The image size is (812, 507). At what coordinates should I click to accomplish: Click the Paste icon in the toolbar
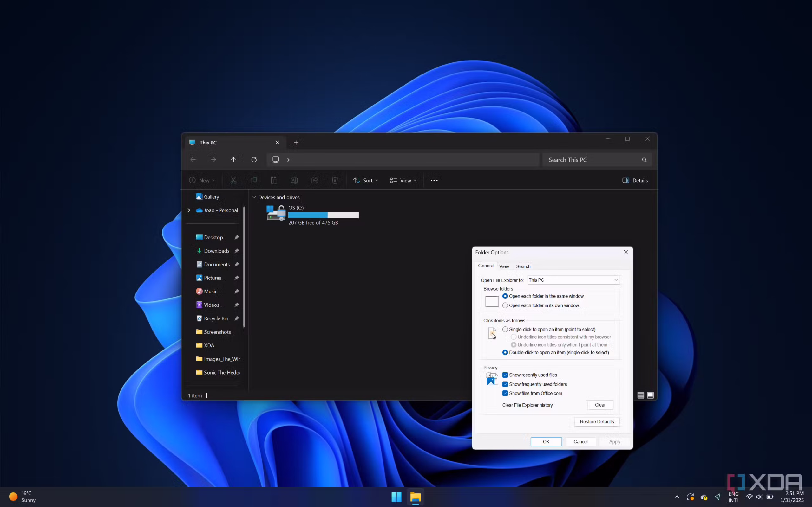coord(274,180)
